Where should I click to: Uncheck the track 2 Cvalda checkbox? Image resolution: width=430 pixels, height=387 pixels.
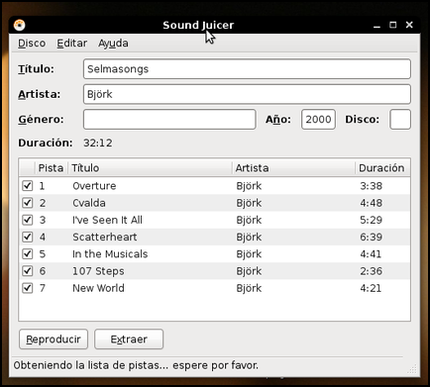coord(27,203)
